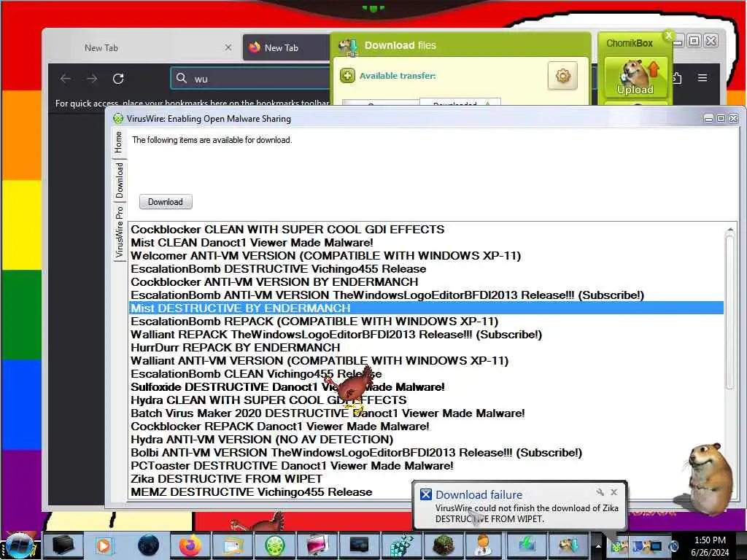Open the green lime taskbar icon
Image resolution: width=747 pixels, height=560 pixels.
pos(275,545)
